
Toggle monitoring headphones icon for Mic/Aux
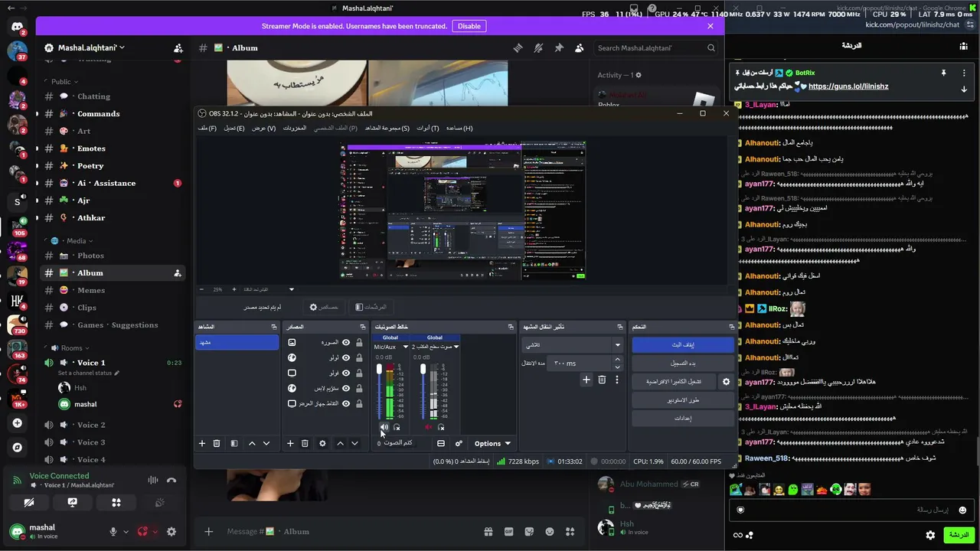coord(397,427)
